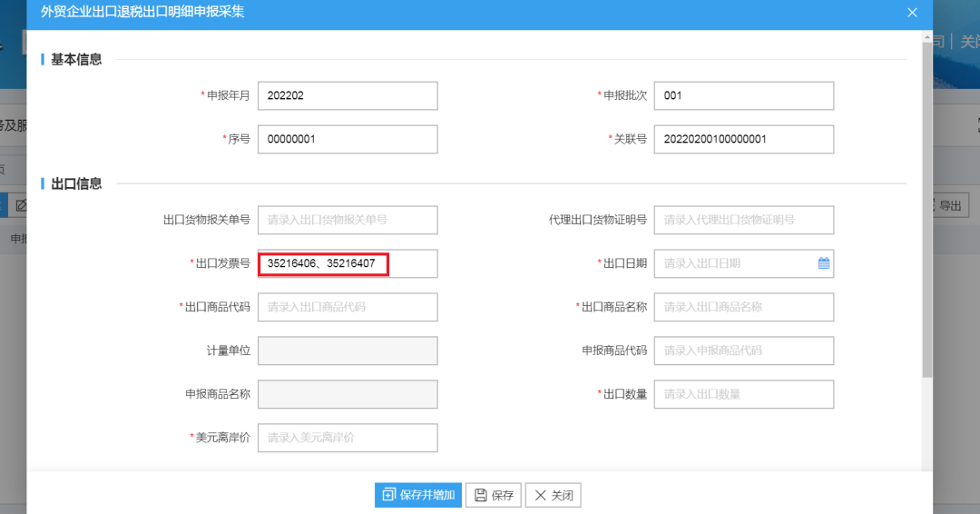The width and height of the screenshot is (980, 514).
Task: Click the disabled 计量单位 field
Action: (x=348, y=351)
